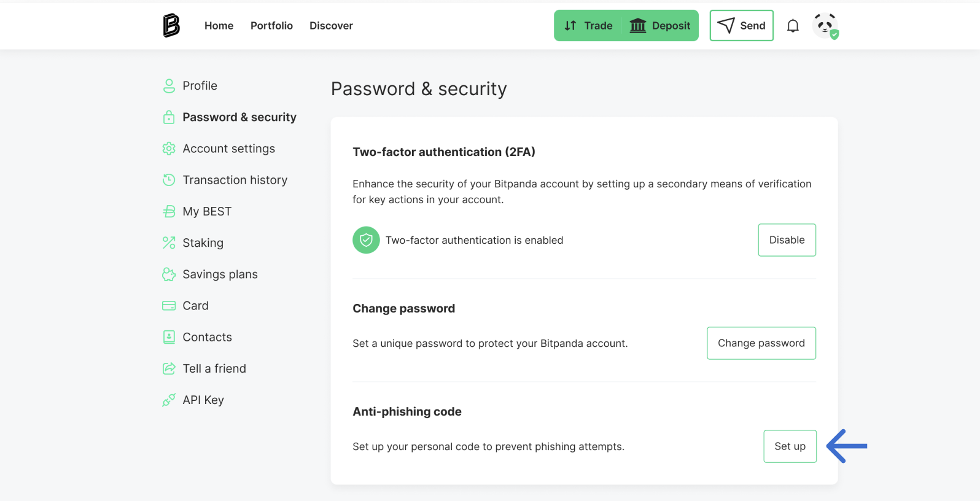Viewport: 980px width, 501px height.
Task: Open My BEST section
Action: 207,211
